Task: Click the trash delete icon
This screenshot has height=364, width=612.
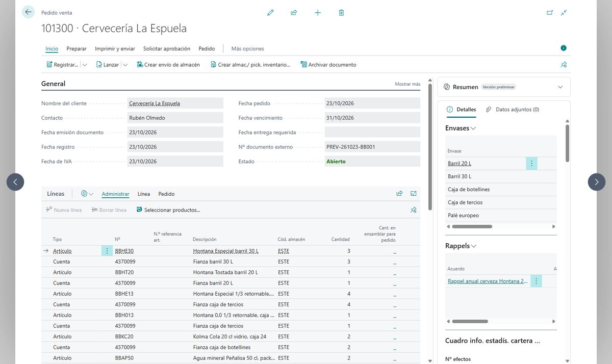Action: coord(341,13)
